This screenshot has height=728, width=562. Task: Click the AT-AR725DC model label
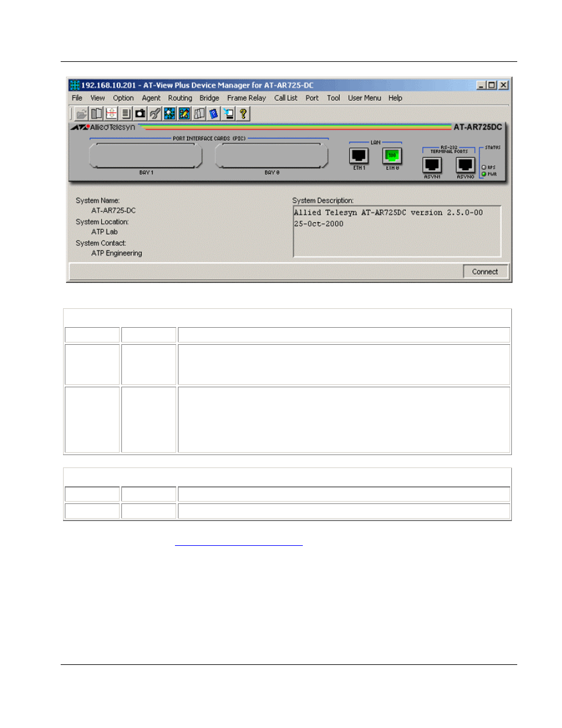coord(478,127)
